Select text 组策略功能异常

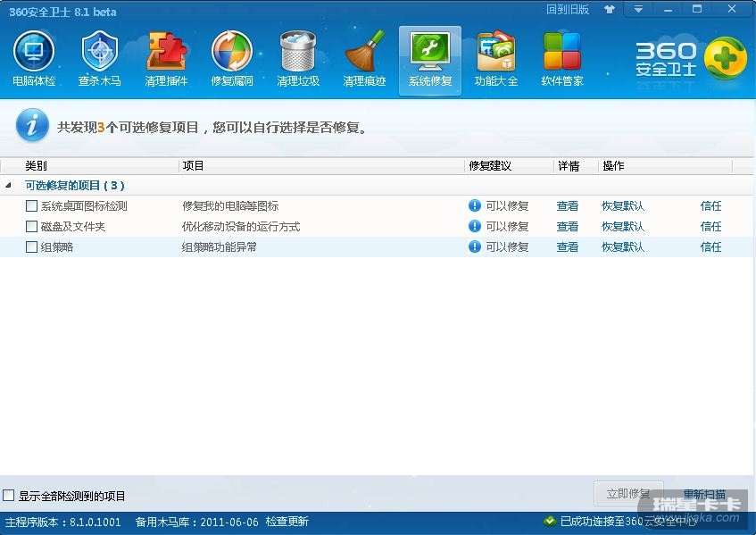[220, 247]
